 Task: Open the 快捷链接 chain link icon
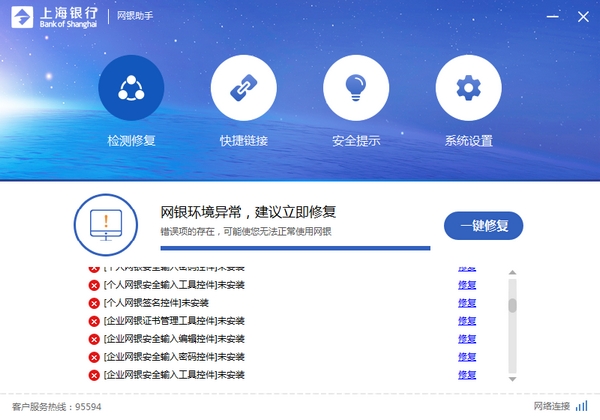[244, 88]
